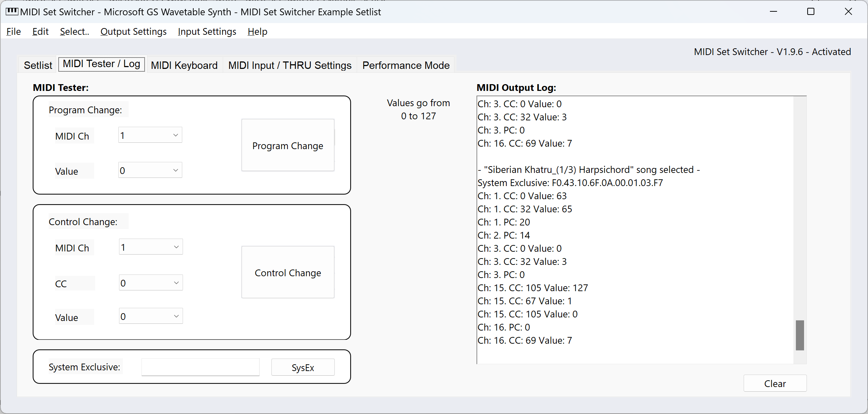This screenshot has width=868, height=414.
Task: Clear the MIDI Output Log
Action: (x=775, y=383)
